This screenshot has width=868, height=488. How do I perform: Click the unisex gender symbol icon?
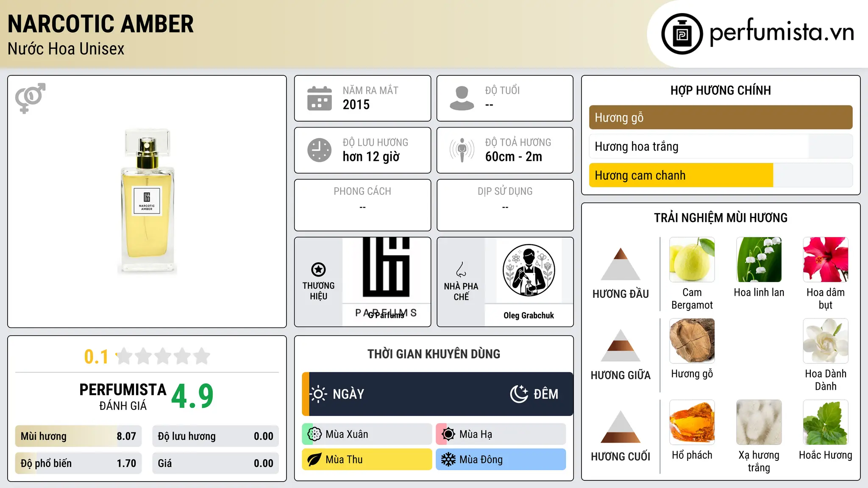click(x=30, y=98)
